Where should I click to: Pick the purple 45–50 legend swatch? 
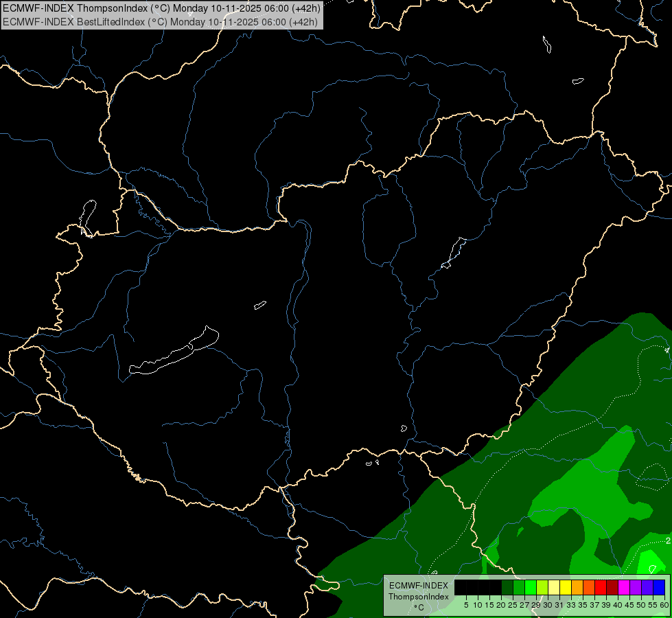pyautogui.click(x=636, y=587)
